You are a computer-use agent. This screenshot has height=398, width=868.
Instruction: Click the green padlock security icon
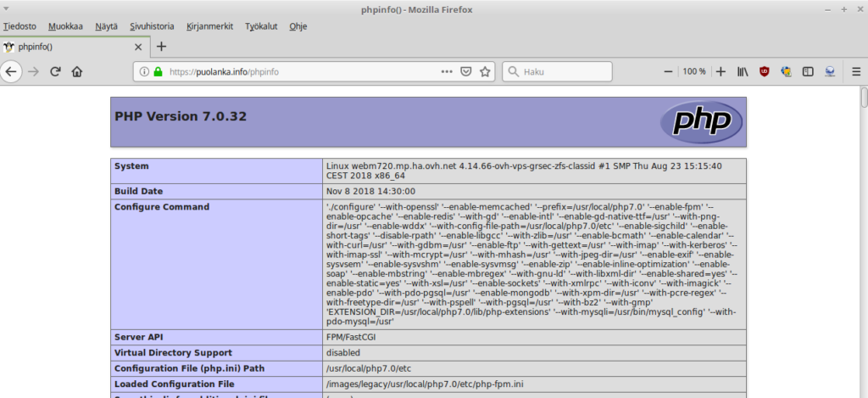point(159,71)
